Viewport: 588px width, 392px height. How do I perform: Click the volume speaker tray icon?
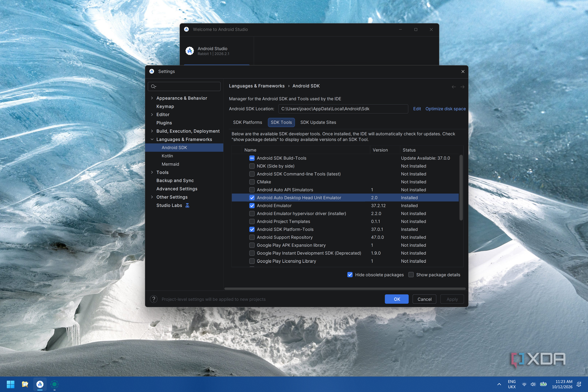(x=533, y=385)
